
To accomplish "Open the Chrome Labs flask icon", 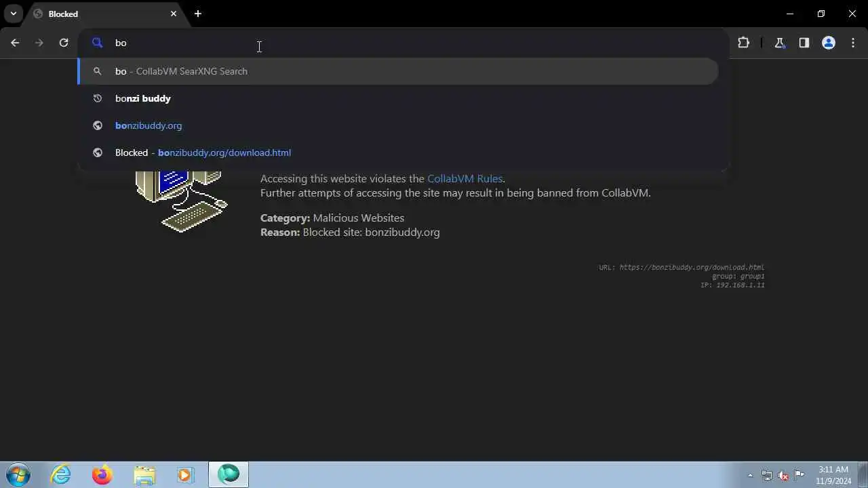I will [x=779, y=43].
